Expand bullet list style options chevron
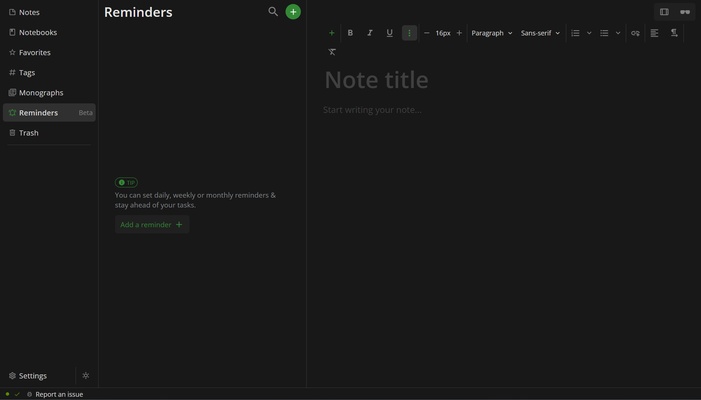This screenshot has width=701, height=400. coord(618,33)
